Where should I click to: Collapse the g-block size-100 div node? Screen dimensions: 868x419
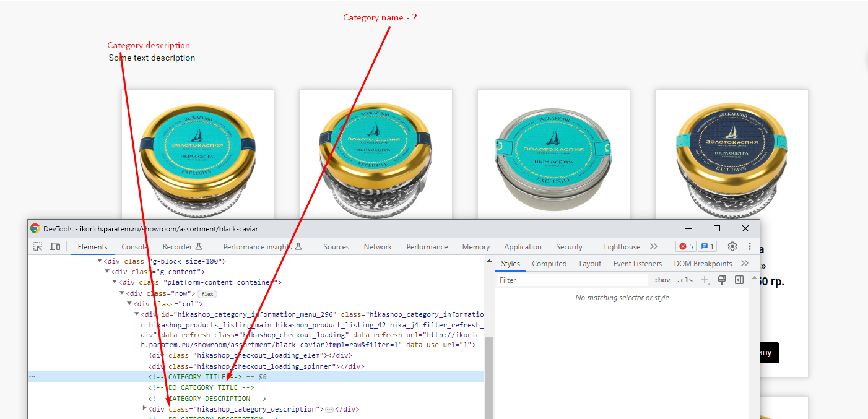click(x=100, y=261)
